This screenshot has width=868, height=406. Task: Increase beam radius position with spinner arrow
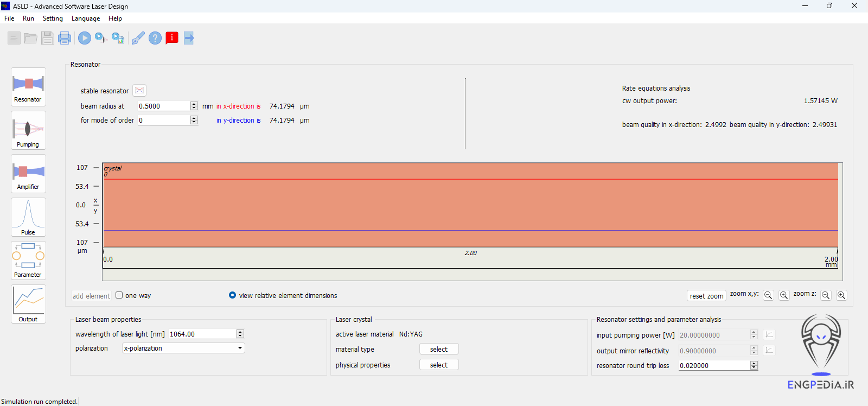(194, 104)
